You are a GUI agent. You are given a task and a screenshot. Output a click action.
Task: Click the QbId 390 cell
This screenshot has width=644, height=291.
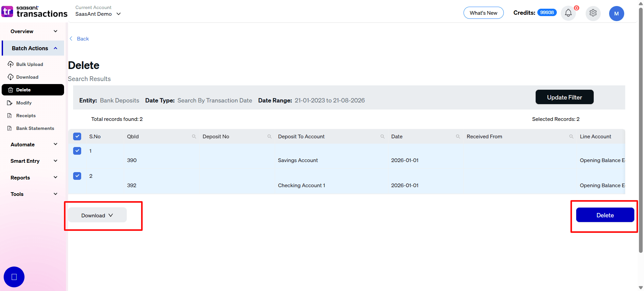(132, 160)
